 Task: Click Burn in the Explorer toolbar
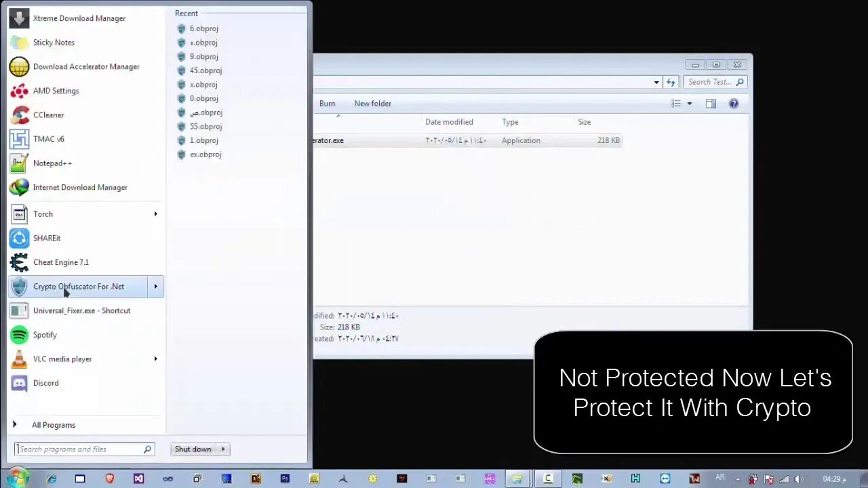tap(327, 104)
